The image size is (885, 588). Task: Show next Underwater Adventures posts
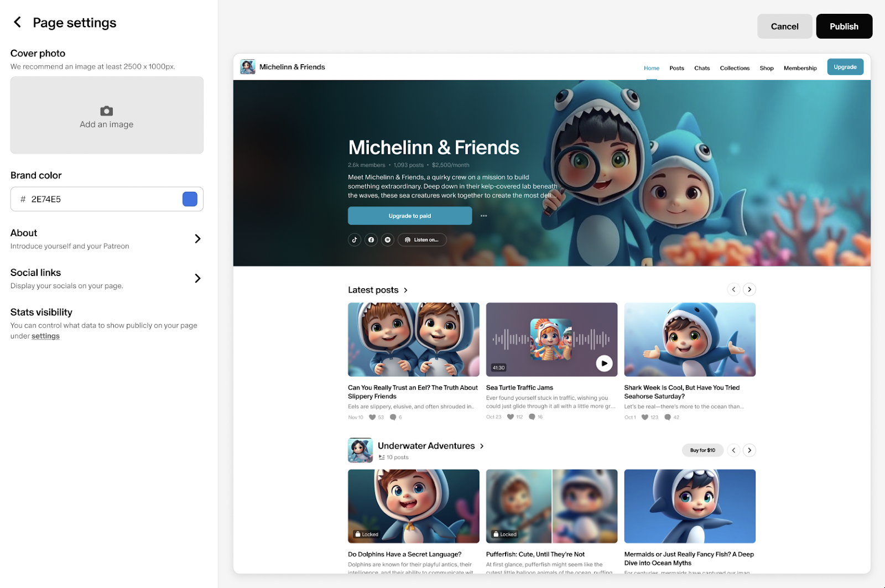[x=749, y=450]
